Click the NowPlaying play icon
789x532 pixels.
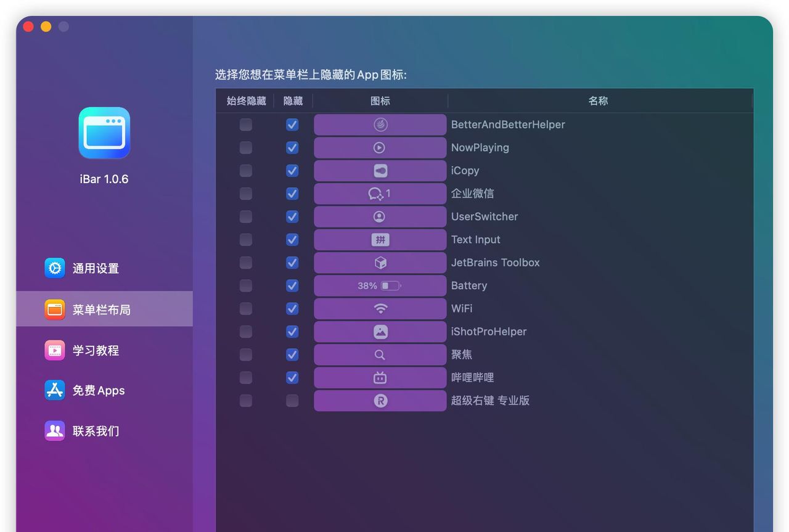[380, 148]
